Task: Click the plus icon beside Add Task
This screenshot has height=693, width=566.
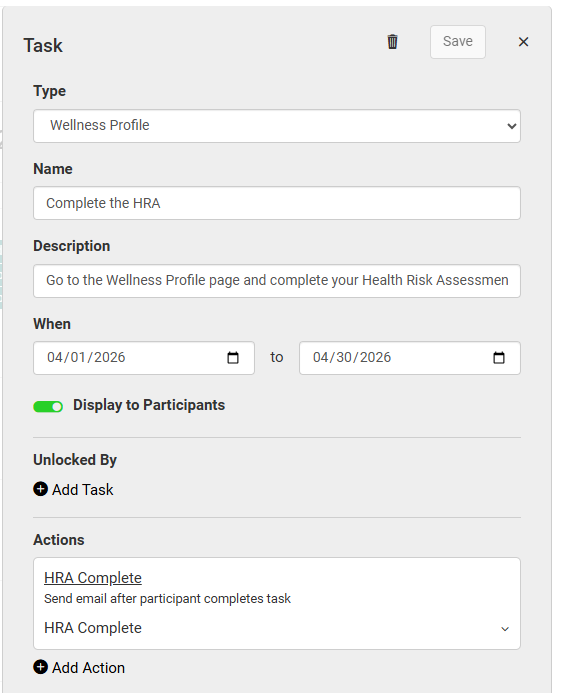Action: tap(40, 489)
